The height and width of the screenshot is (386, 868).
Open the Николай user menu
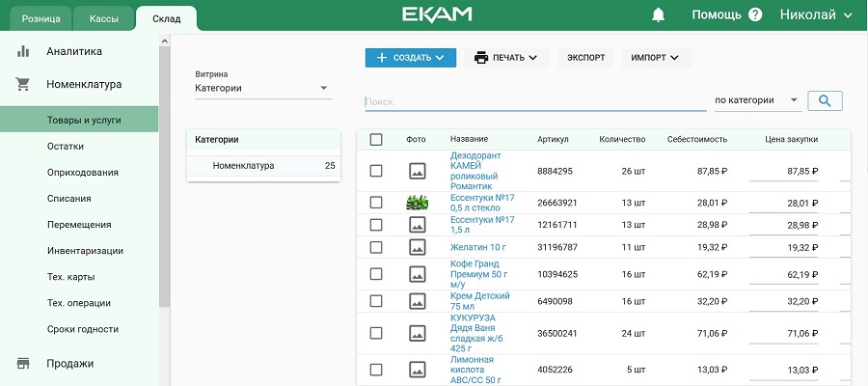pos(816,14)
